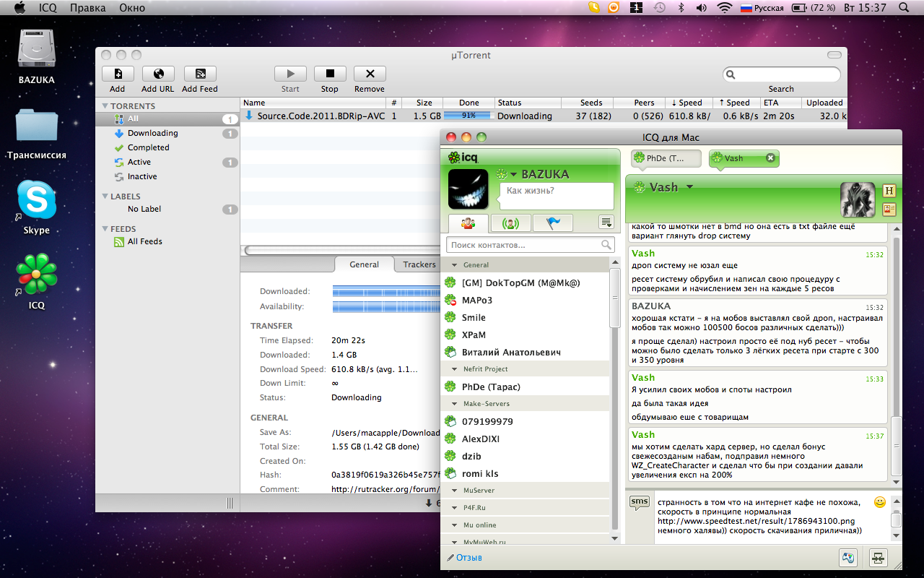This screenshot has height=578, width=924.
Task: Click the blue flag tab in ICQ
Action: pos(553,223)
